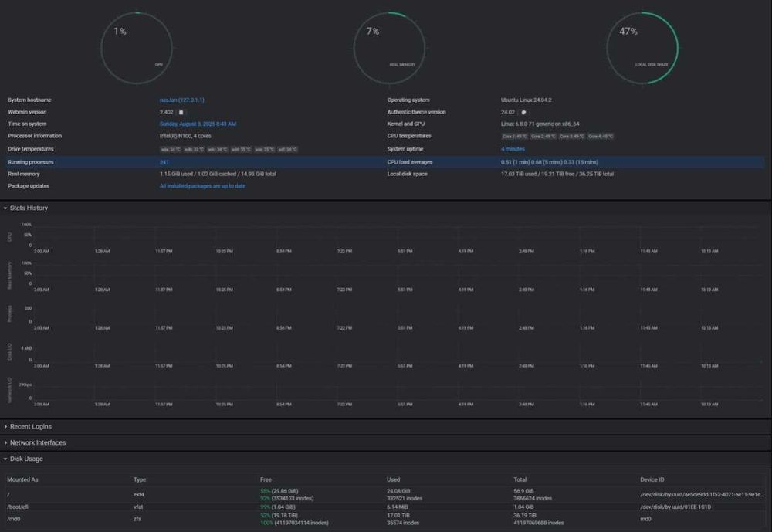Click the Used column header
The image size is (772, 532).
click(394, 479)
